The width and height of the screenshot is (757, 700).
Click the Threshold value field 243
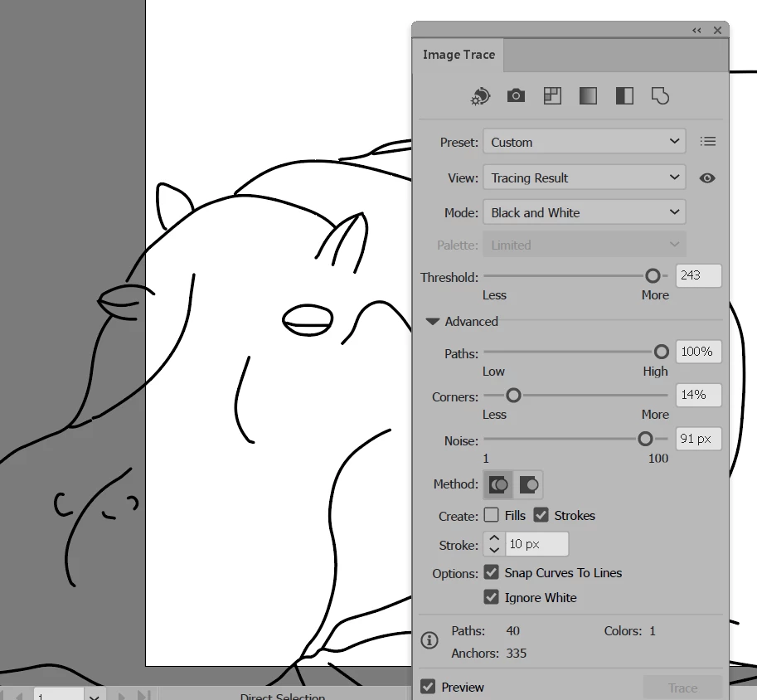[698, 275]
